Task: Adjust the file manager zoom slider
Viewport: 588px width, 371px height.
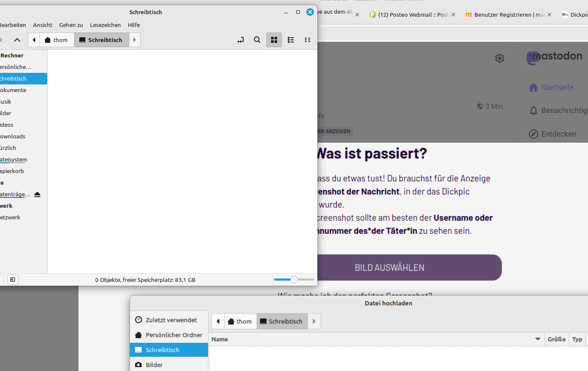Action: pos(294,280)
